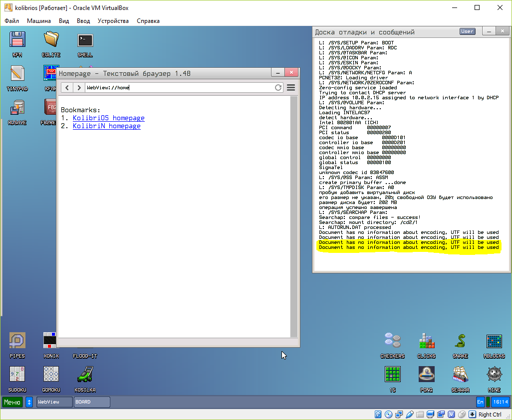Open the Машина menu in VirtualBox

38,21
